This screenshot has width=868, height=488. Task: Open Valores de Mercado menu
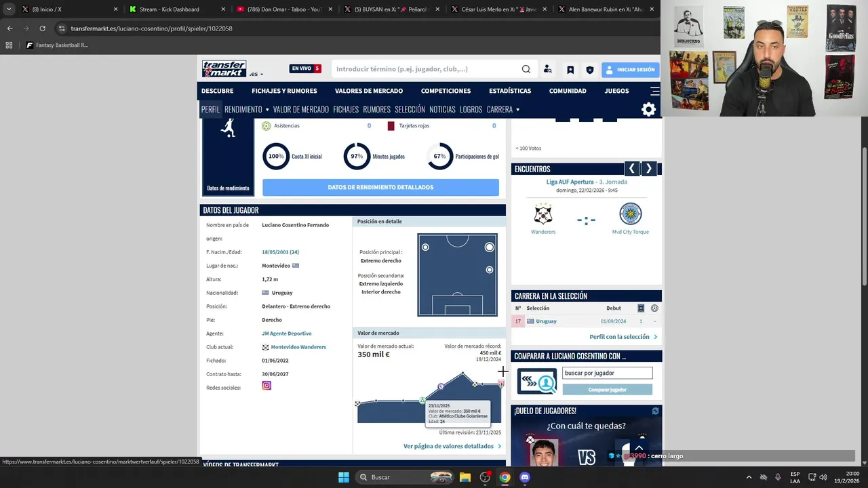tap(369, 91)
